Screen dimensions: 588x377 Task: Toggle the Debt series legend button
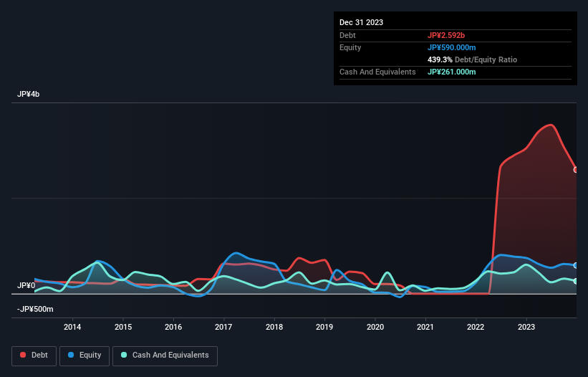(34, 355)
